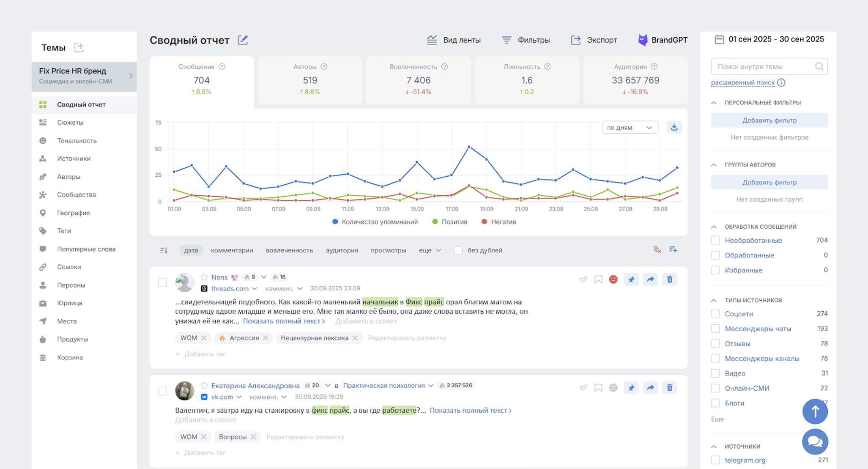The width and height of the screenshot is (868, 469).
Task: Open the расширенный поиск link
Action: point(743,82)
